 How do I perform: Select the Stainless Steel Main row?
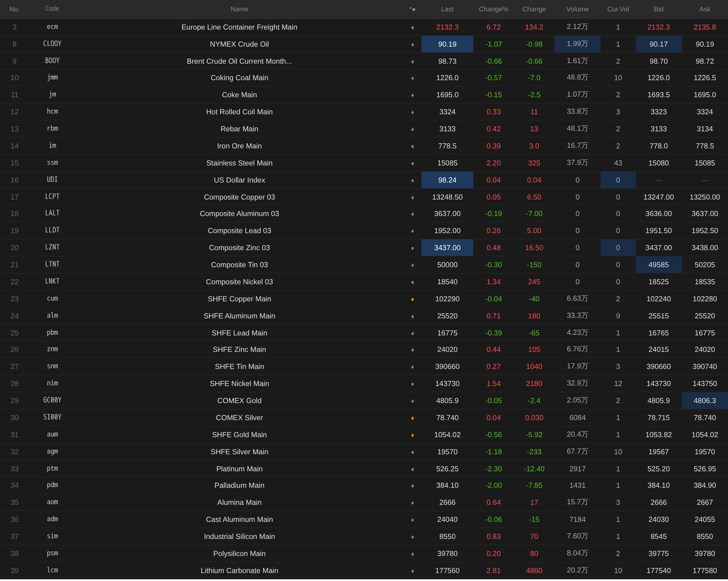[x=239, y=163]
